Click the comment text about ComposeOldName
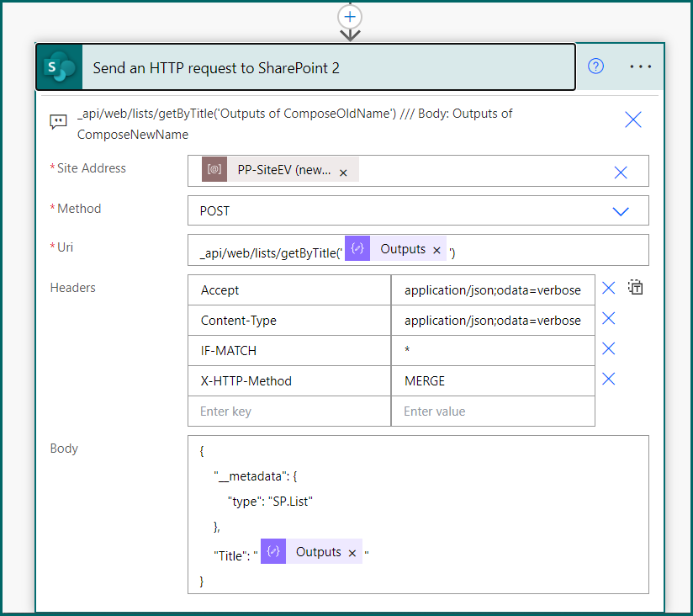Viewport: 693px width, 616px height. tap(295, 124)
